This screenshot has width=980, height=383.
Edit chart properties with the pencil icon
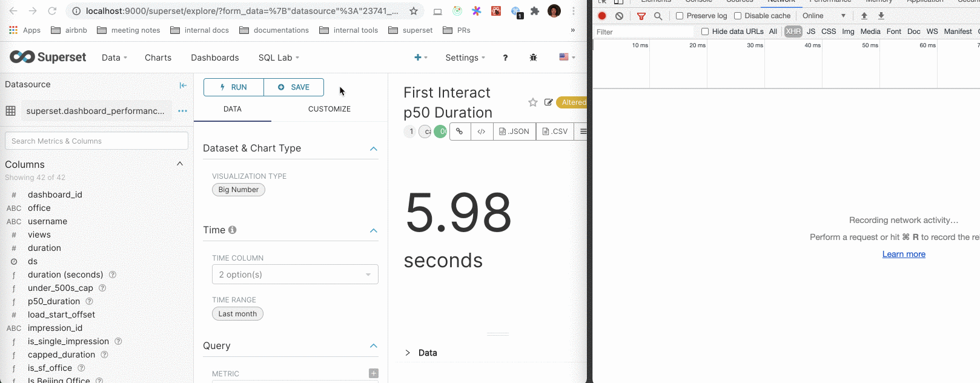point(549,102)
